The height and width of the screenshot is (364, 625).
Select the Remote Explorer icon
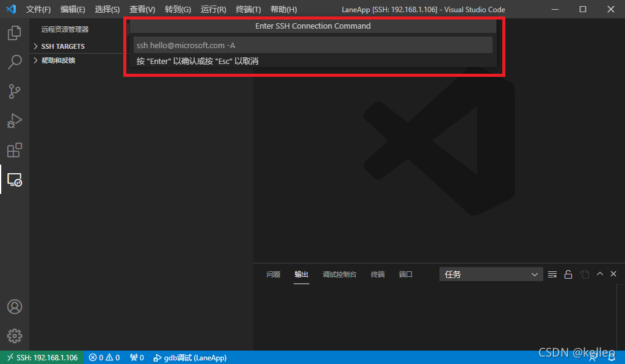pos(15,180)
